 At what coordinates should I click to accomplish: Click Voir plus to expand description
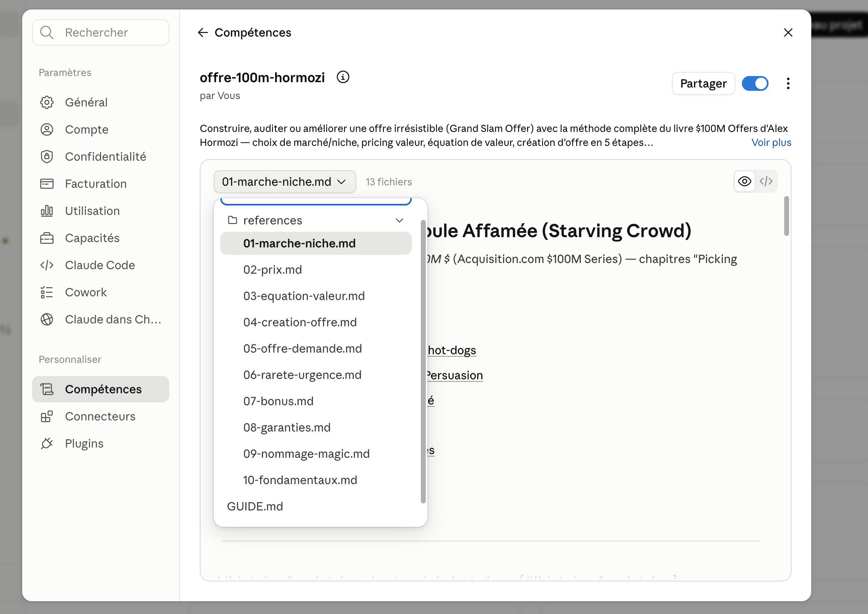[x=771, y=142]
